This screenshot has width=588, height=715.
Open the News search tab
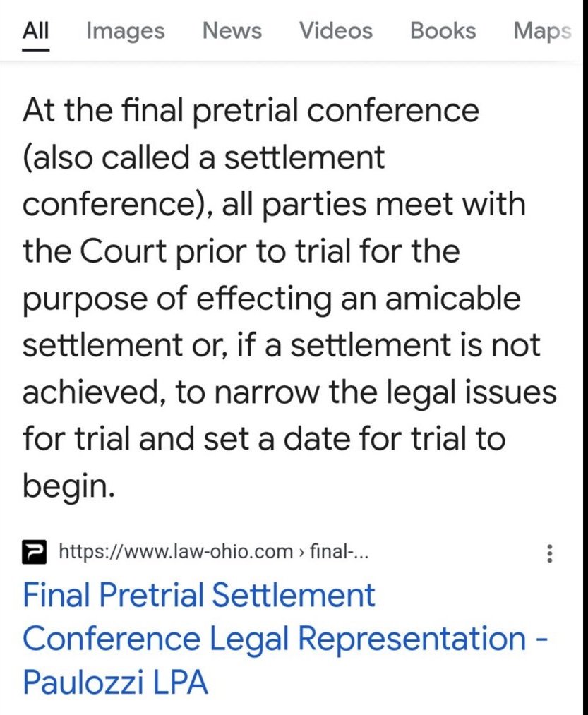tap(232, 31)
